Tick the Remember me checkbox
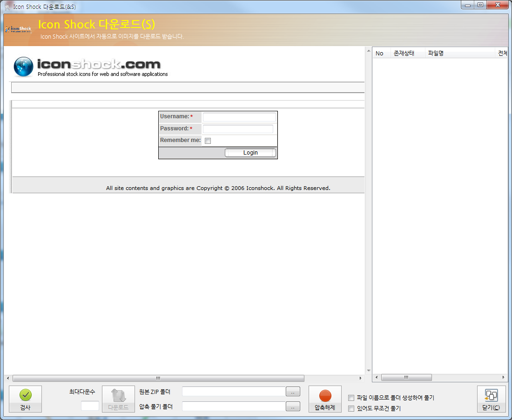This screenshot has height=420, width=512. [208, 141]
